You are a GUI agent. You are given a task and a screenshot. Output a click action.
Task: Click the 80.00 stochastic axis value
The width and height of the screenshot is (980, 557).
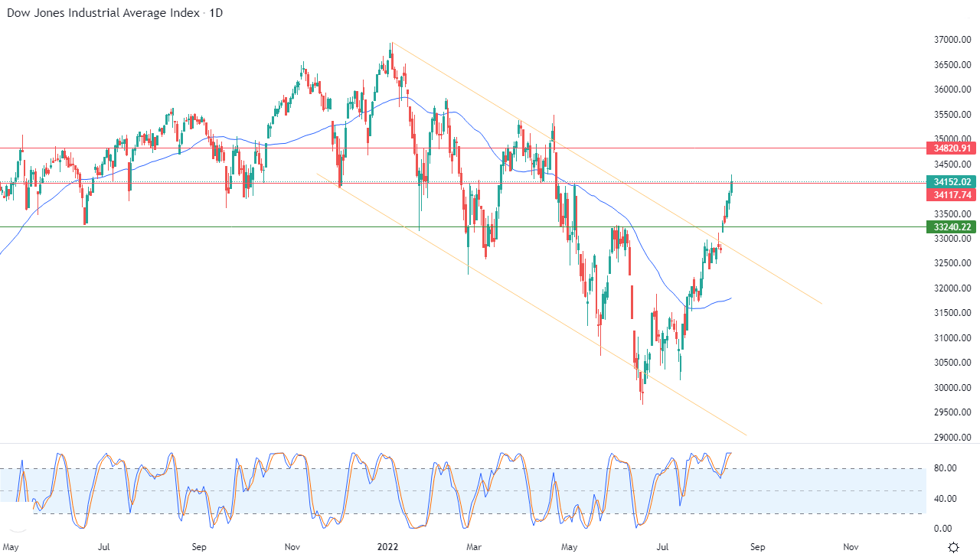944,468
